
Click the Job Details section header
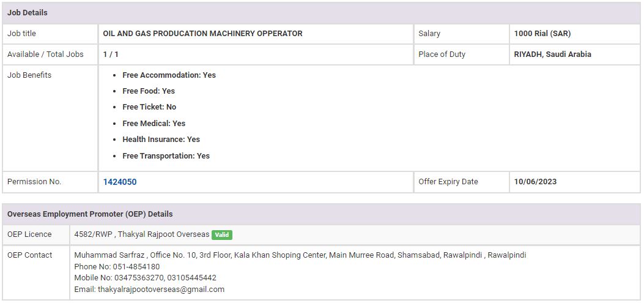coord(28,12)
